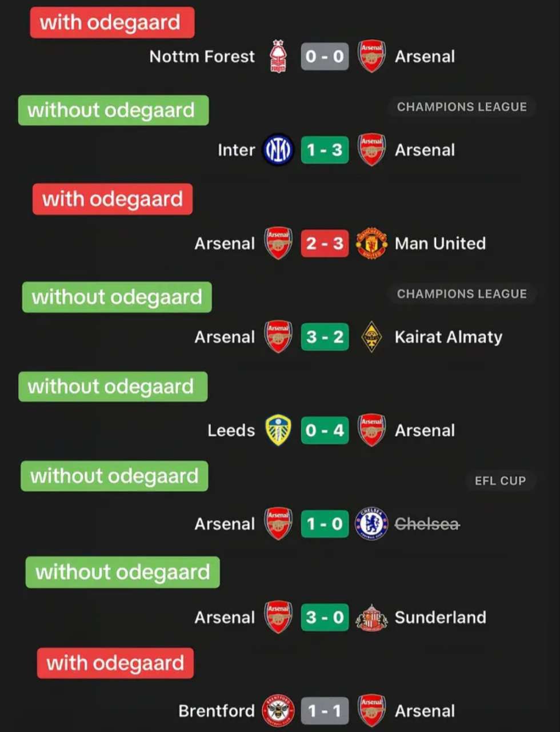
Task: Click the Kairat Almaty team name
Action: [449, 337]
